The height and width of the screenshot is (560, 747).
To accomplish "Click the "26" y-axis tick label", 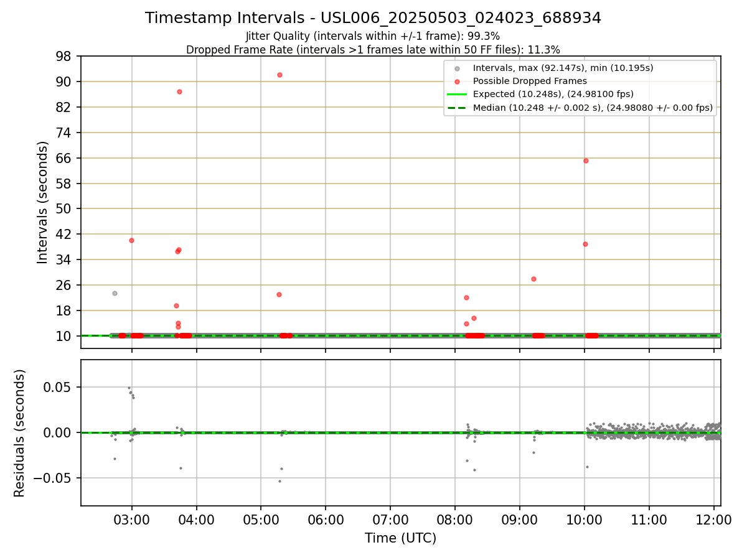I will coord(65,285).
